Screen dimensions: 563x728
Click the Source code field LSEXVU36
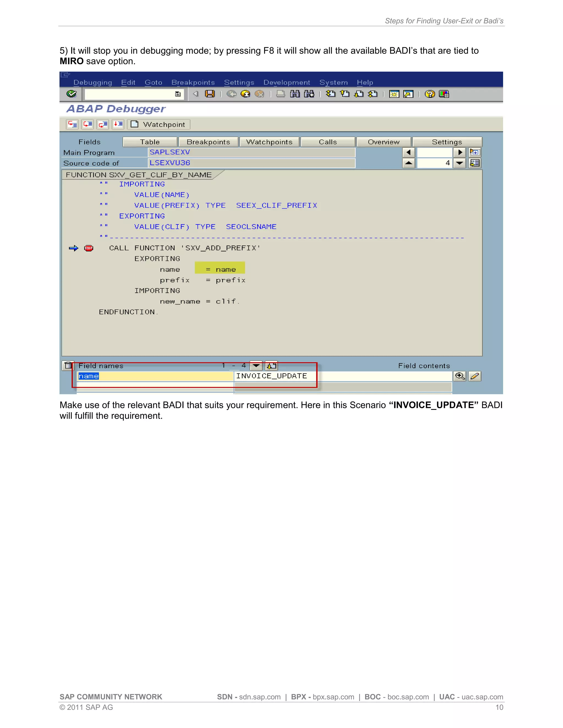click(252, 163)
